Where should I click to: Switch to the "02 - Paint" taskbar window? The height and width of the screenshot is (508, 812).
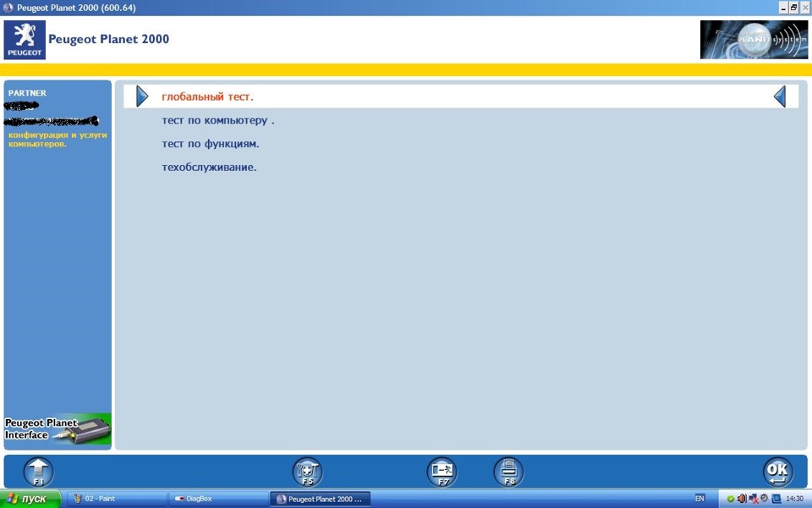[117, 499]
